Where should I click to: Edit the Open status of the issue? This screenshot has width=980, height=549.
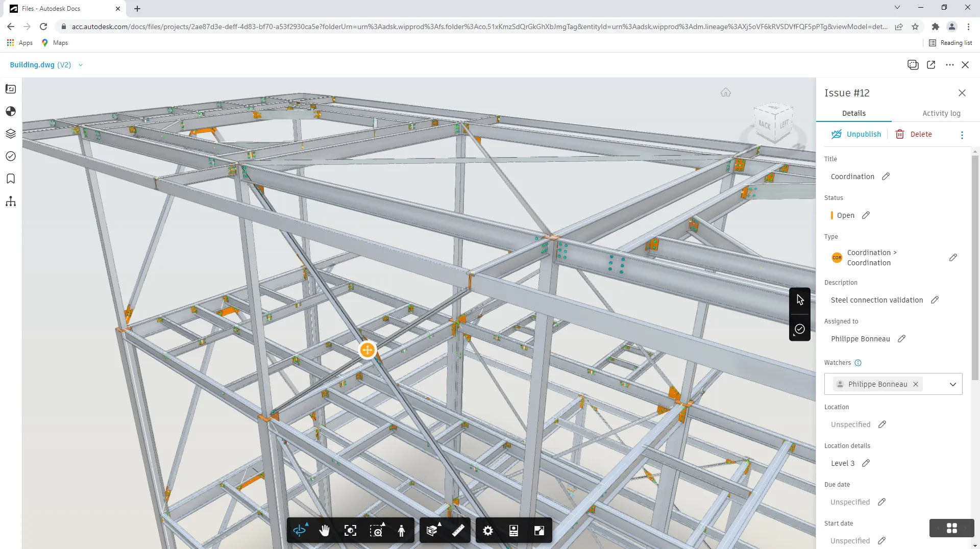865,215
